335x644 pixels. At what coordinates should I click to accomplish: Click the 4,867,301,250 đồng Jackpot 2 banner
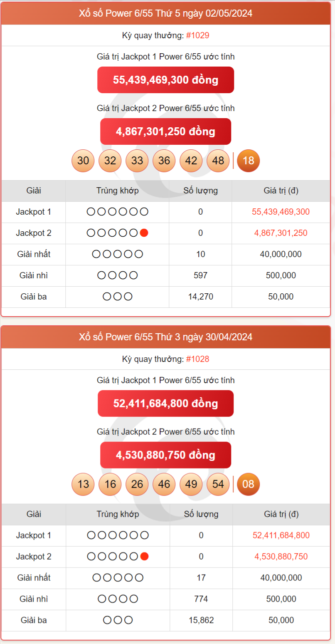coord(165,131)
